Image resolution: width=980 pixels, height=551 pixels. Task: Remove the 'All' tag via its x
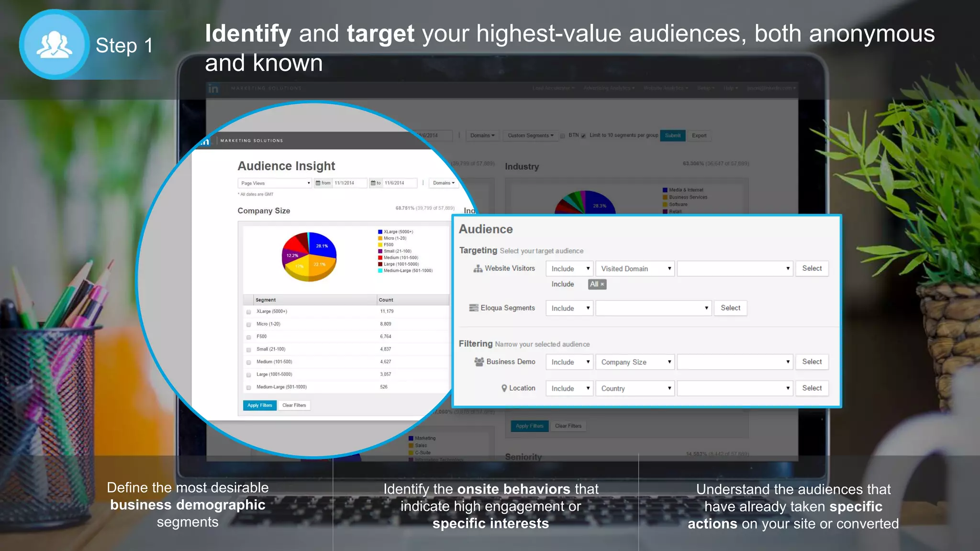tap(602, 284)
